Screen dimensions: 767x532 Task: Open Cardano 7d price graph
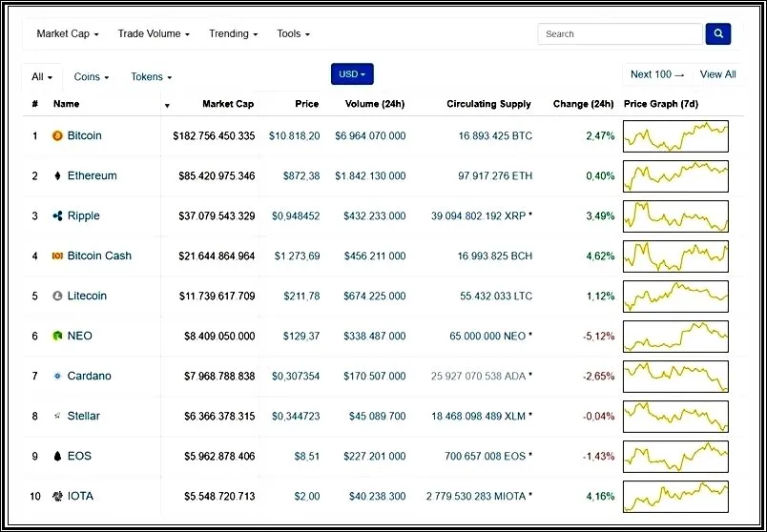675,377
